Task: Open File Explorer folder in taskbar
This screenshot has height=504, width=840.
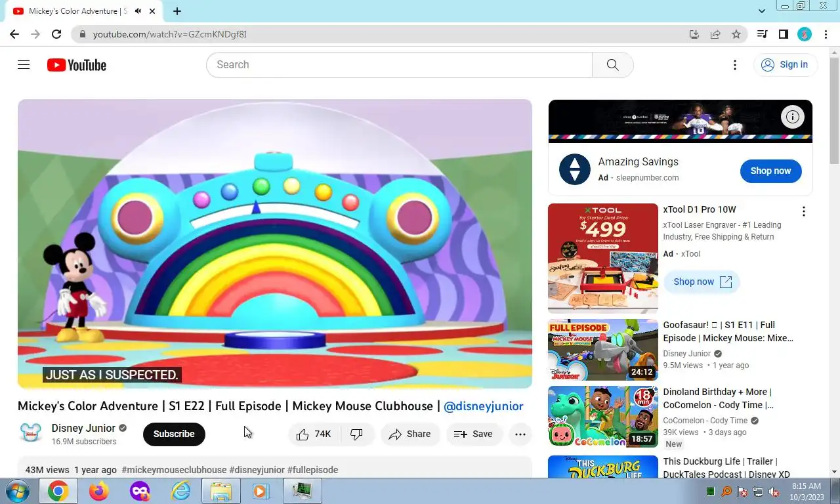Action: coord(221,491)
